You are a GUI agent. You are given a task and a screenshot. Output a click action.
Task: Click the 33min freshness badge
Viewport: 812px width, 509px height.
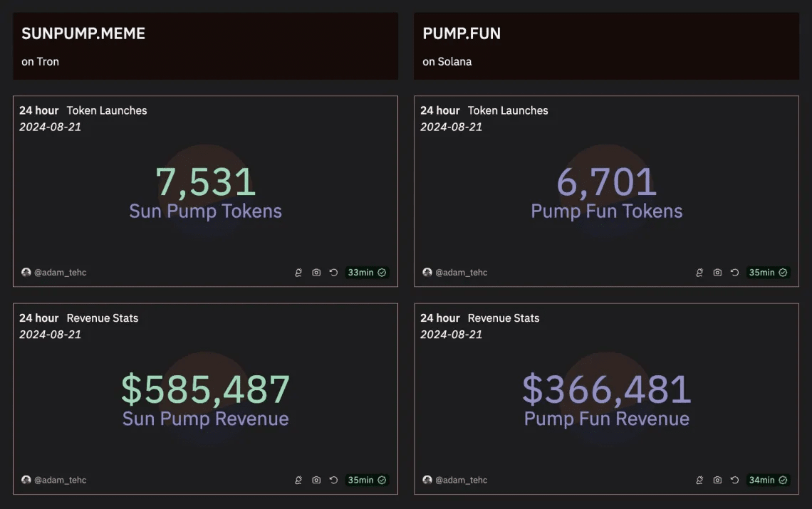click(x=367, y=273)
